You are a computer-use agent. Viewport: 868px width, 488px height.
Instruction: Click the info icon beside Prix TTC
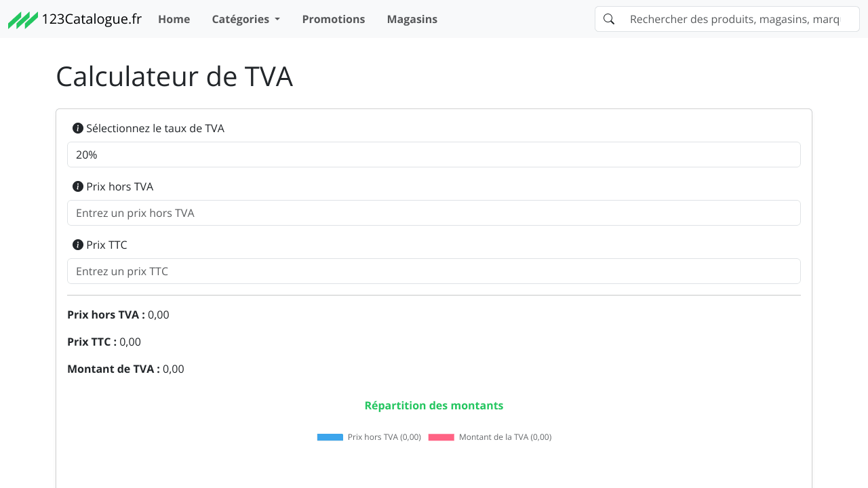77,245
